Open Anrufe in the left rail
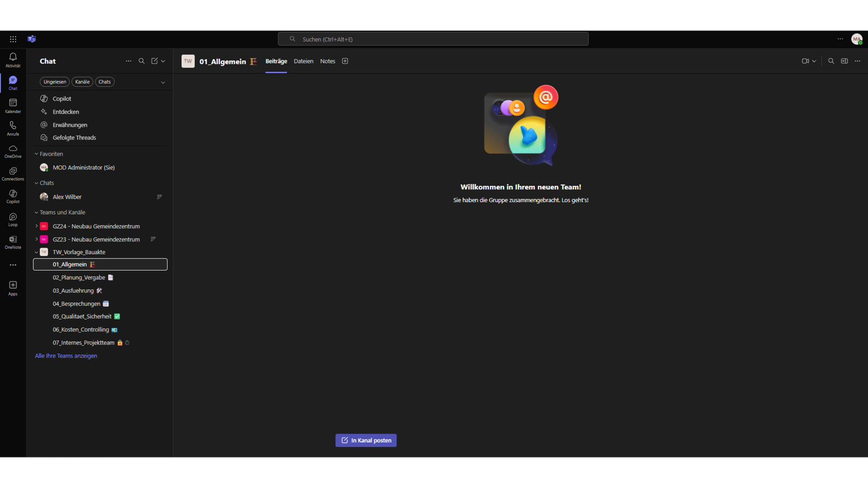This screenshot has width=868, height=488. click(13, 128)
